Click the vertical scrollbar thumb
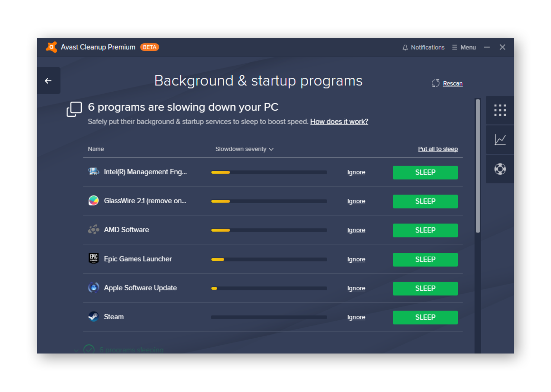This screenshot has height=392, width=551. click(478, 166)
